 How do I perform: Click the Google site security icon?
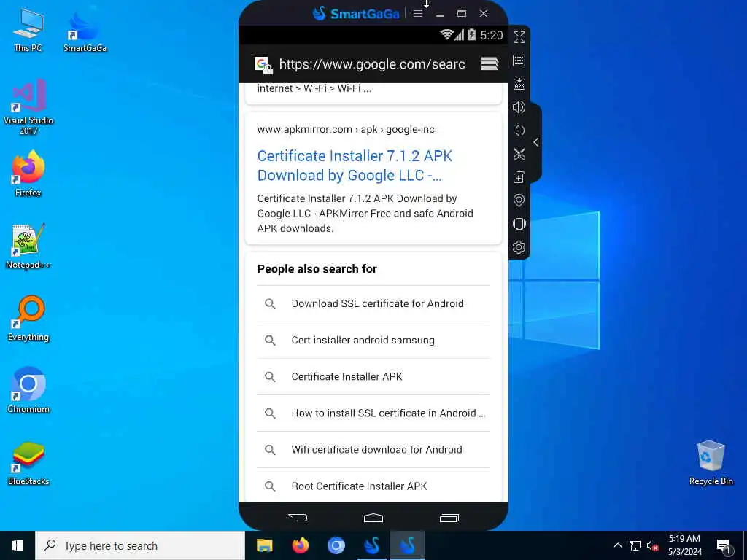[263, 65]
